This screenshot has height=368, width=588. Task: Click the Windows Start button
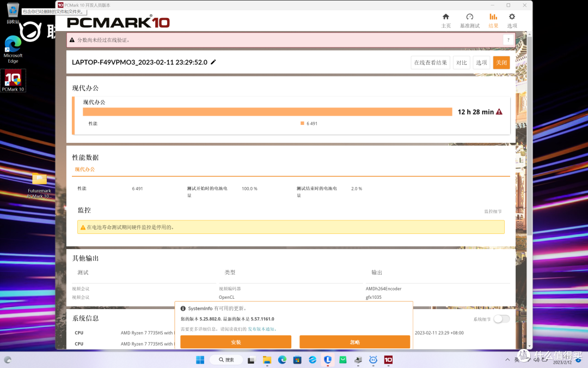[200, 360]
